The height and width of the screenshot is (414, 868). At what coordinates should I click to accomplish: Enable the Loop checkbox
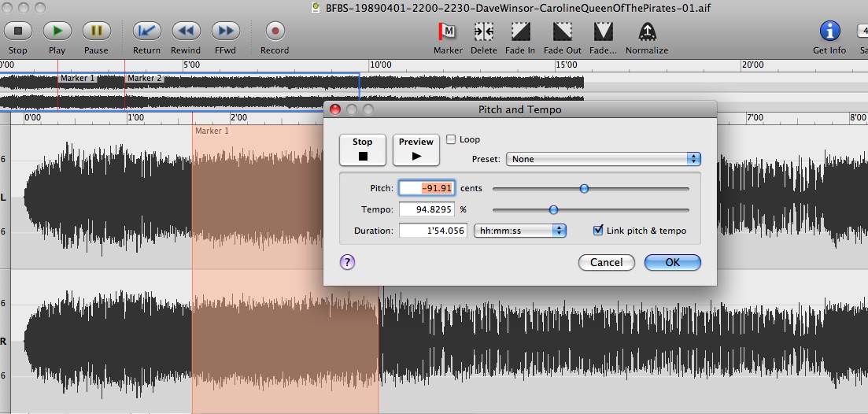[x=451, y=139]
